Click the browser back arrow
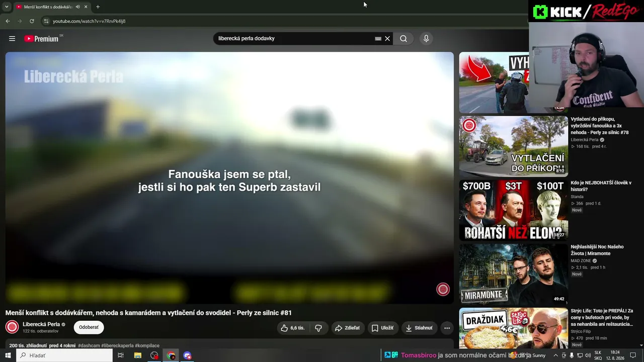The width and height of the screenshot is (644, 362). 8,21
